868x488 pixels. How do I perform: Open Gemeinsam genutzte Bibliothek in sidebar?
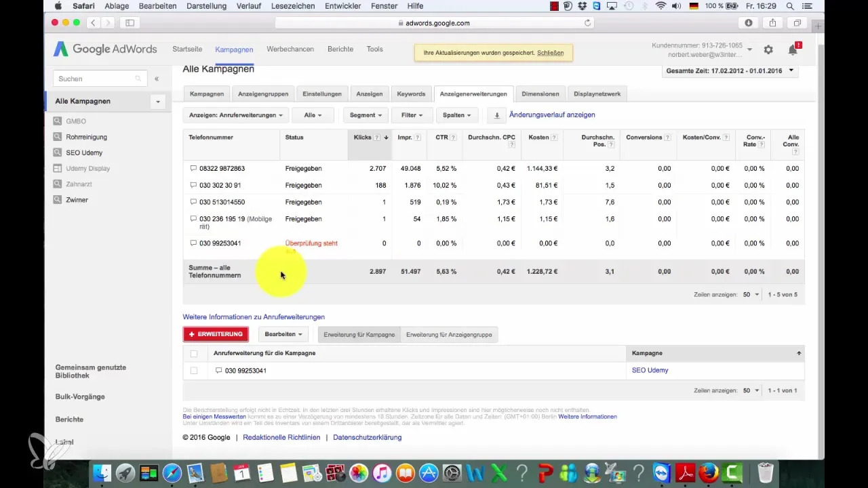coord(91,371)
